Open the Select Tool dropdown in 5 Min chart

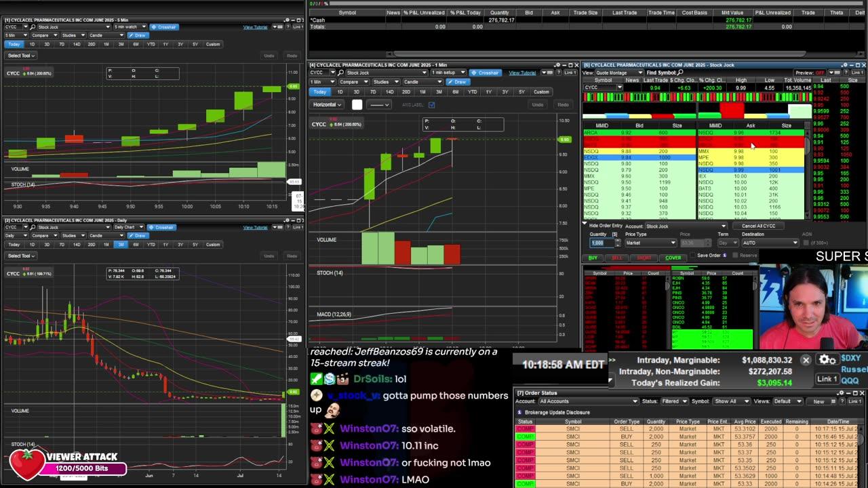20,56
